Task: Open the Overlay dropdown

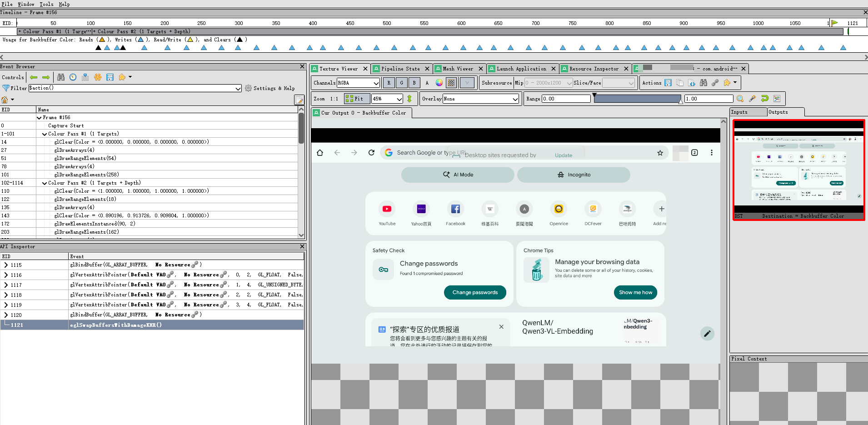Action: click(480, 99)
